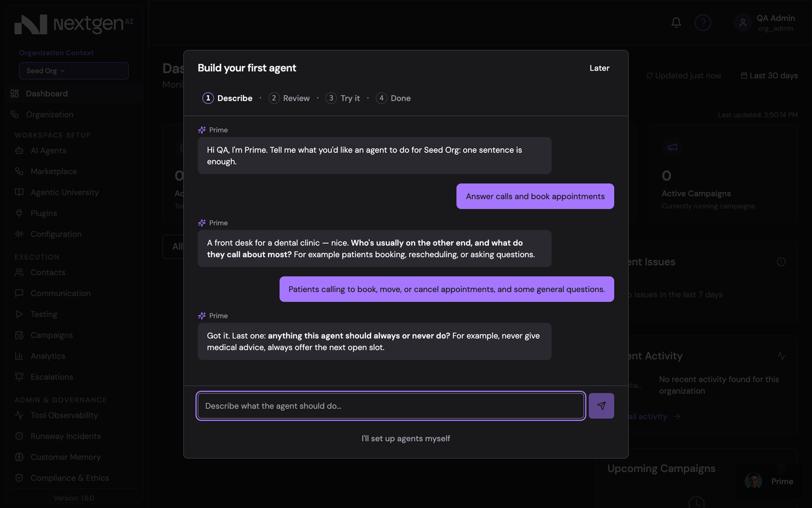Go to the Try it step
Image resolution: width=812 pixels, height=508 pixels.
tap(343, 98)
